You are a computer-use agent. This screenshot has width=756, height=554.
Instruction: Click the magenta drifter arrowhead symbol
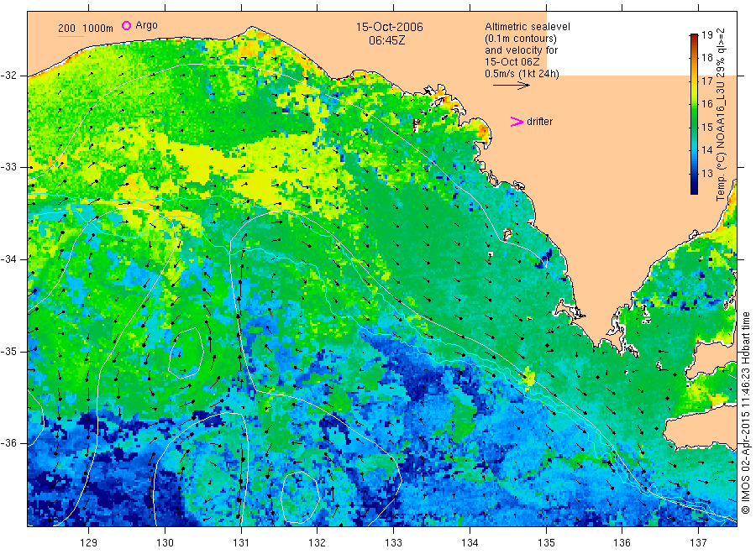point(517,122)
